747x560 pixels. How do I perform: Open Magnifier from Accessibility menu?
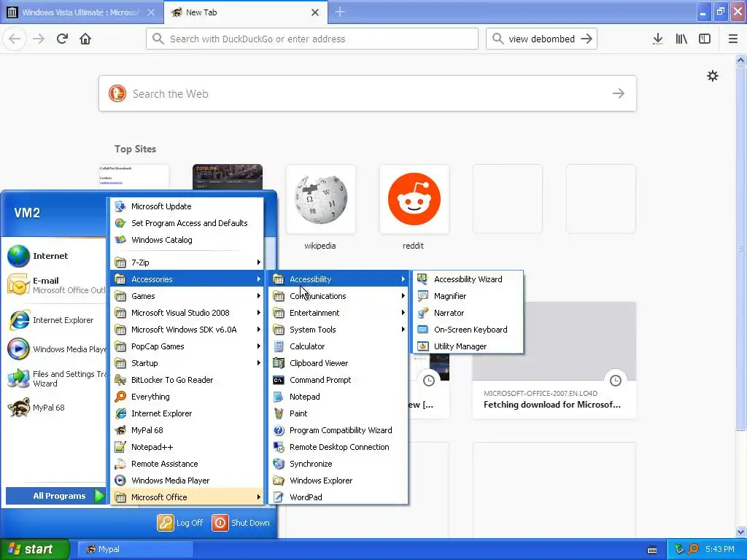tap(468, 296)
